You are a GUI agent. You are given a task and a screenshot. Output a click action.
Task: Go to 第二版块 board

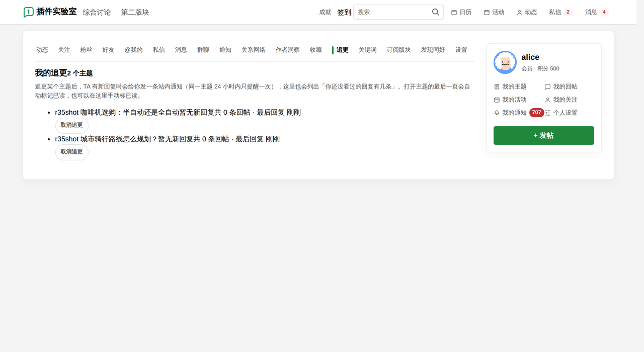[135, 12]
